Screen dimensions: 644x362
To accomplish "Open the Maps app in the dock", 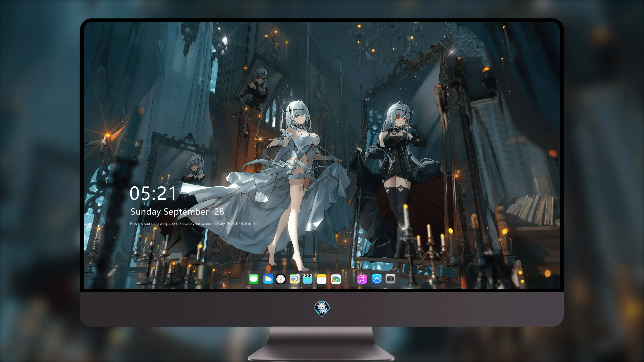I will (294, 279).
